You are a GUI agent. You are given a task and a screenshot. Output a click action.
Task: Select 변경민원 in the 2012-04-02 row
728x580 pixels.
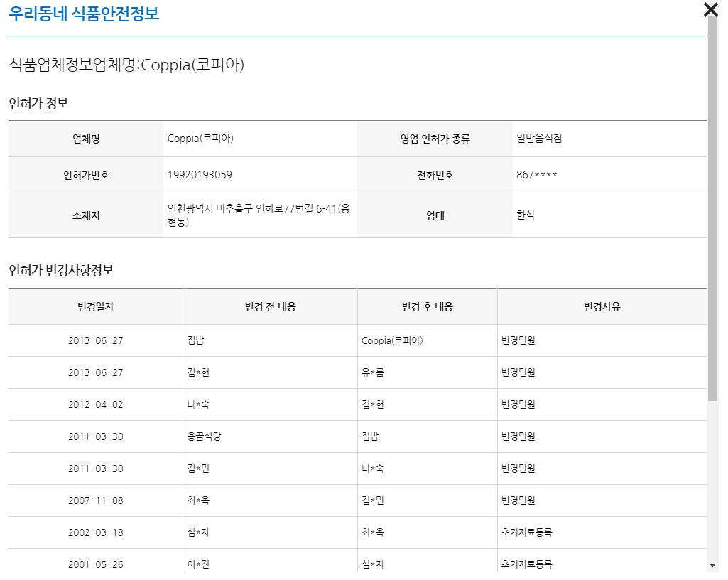click(518, 404)
